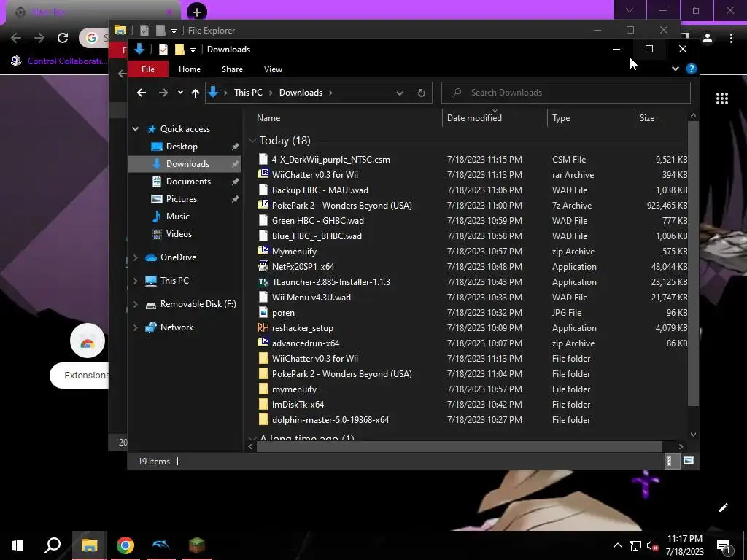
Task: Select the PokePark 2 7z archive icon
Action: [x=263, y=205]
